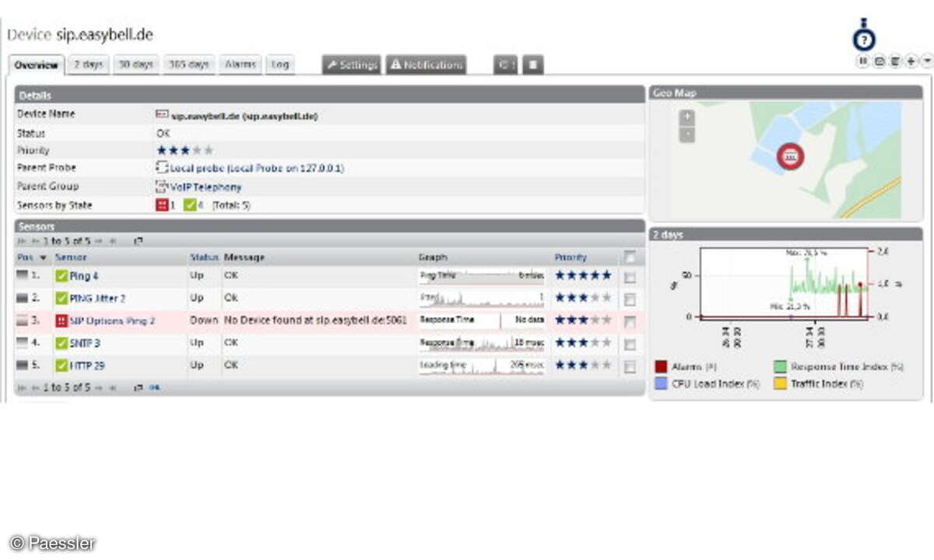
Task: Open table in new window icon below sensors
Action: click(139, 387)
